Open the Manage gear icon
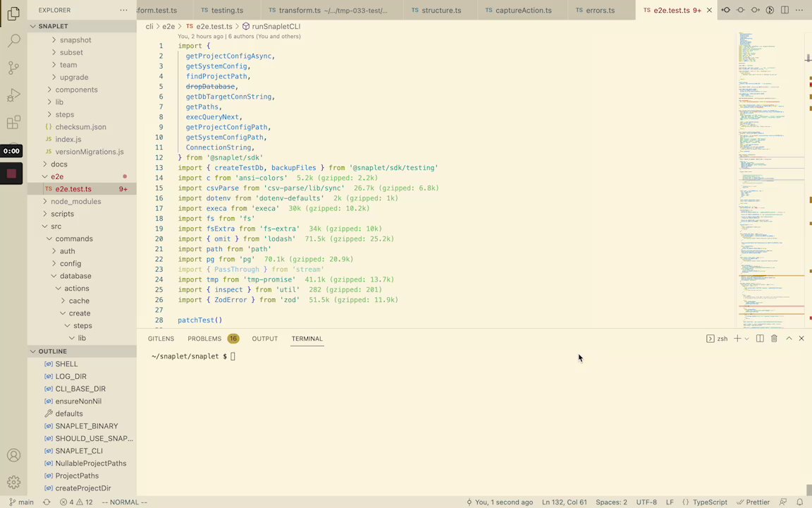This screenshot has width=812, height=508. pos(14,482)
